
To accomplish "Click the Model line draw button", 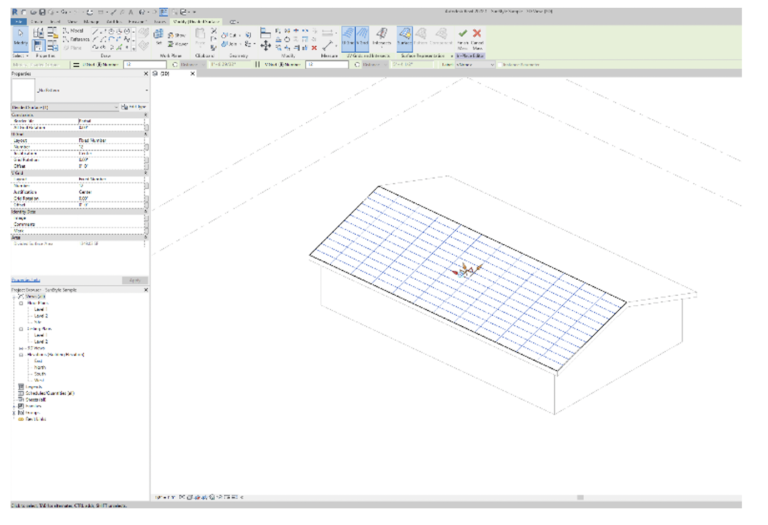I will 73,31.
